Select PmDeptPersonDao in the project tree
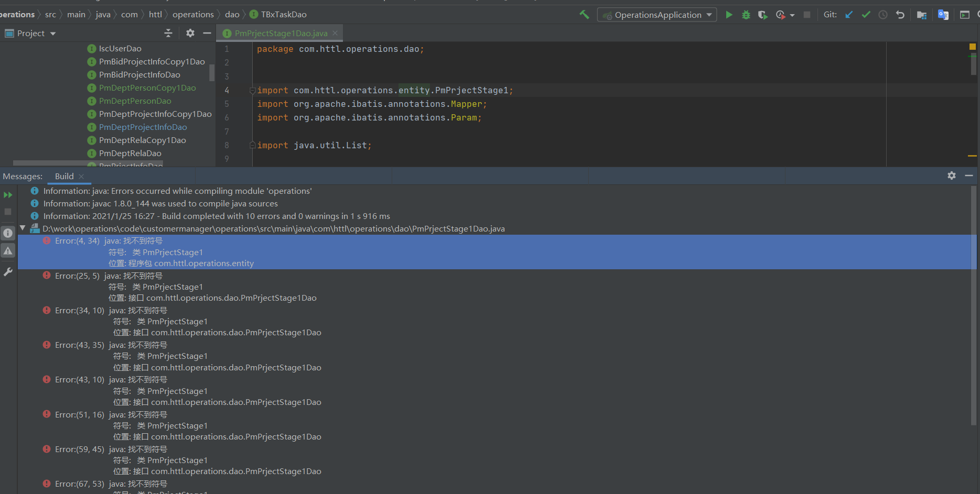This screenshot has height=494, width=980. 135,101
